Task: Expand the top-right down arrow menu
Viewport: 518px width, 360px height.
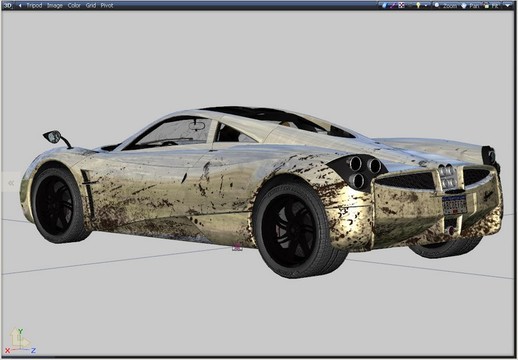Action: coord(508,5)
